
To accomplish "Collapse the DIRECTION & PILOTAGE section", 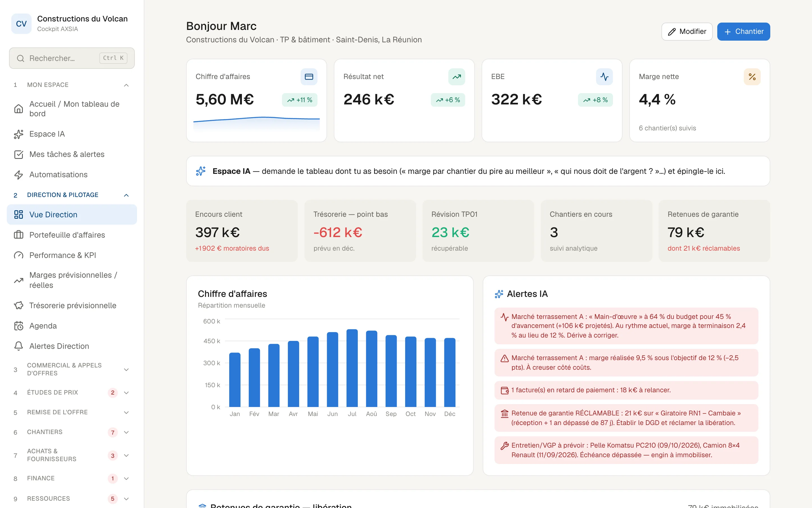I will pyautogui.click(x=126, y=195).
